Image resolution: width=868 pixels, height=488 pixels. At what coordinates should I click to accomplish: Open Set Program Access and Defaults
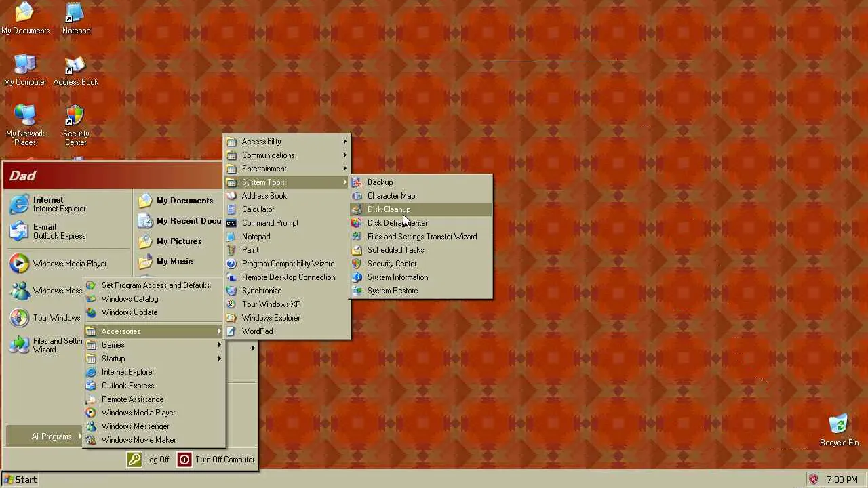[x=154, y=285]
